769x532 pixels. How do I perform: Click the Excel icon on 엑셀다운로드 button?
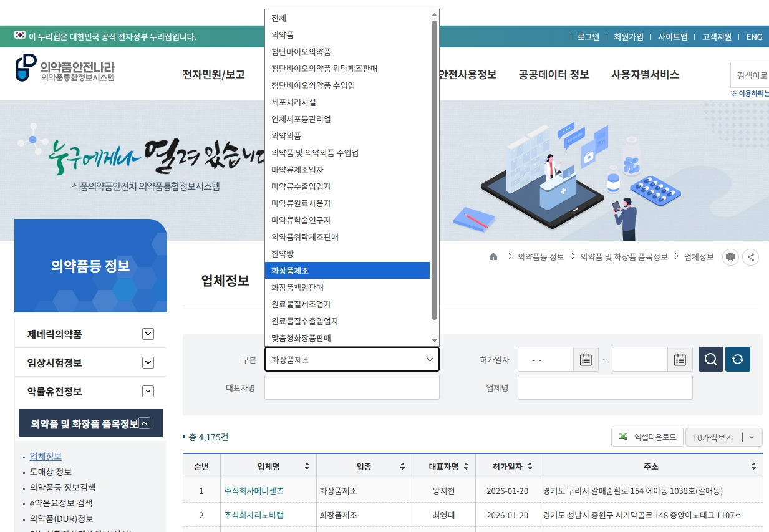click(x=623, y=437)
